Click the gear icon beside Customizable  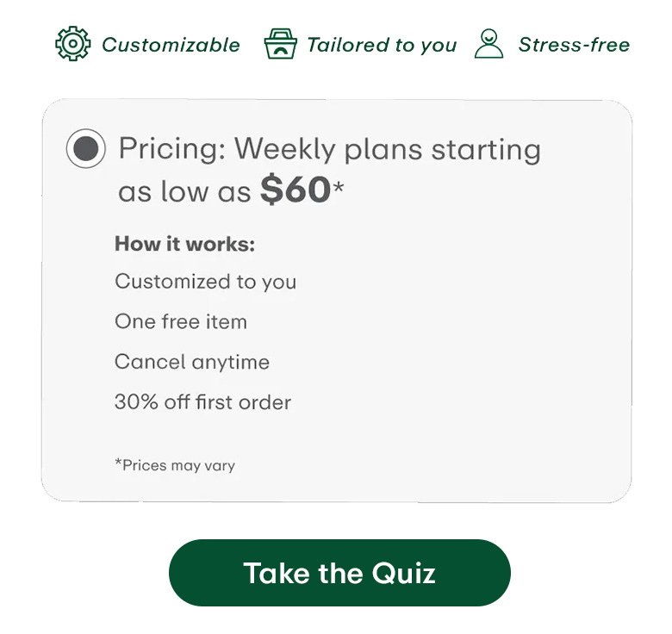pyautogui.click(x=72, y=44)
